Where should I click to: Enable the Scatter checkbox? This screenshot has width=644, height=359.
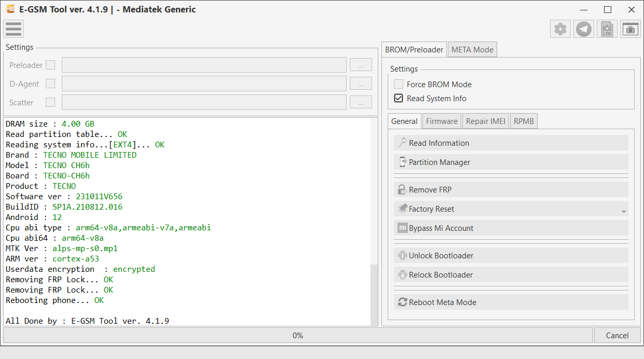coord(50,102)
